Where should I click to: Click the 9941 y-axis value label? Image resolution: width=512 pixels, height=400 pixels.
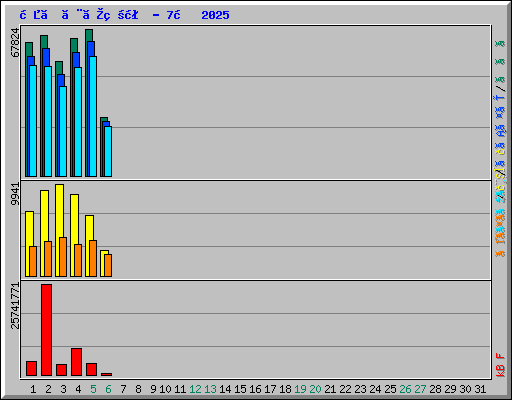15,194
